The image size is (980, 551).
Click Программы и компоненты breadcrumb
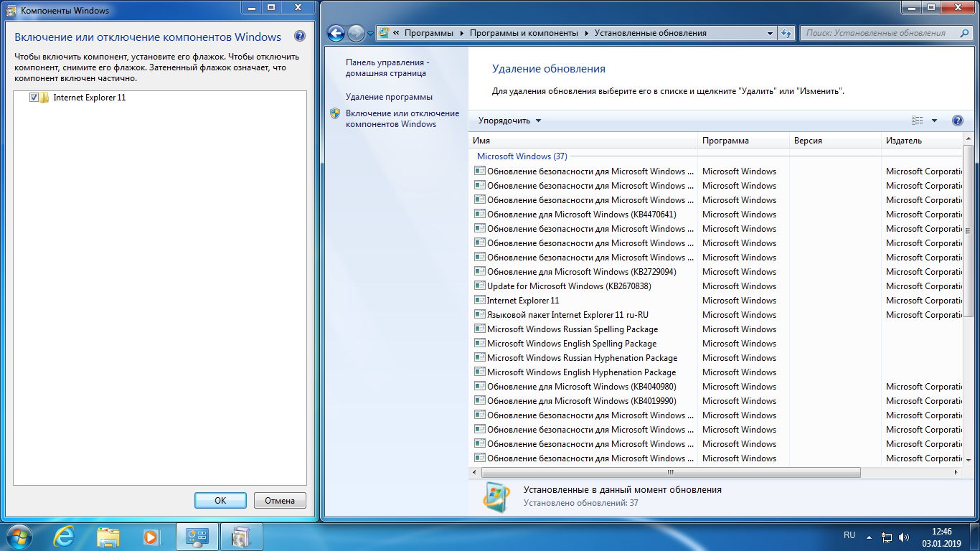click(x=524, y=33)
